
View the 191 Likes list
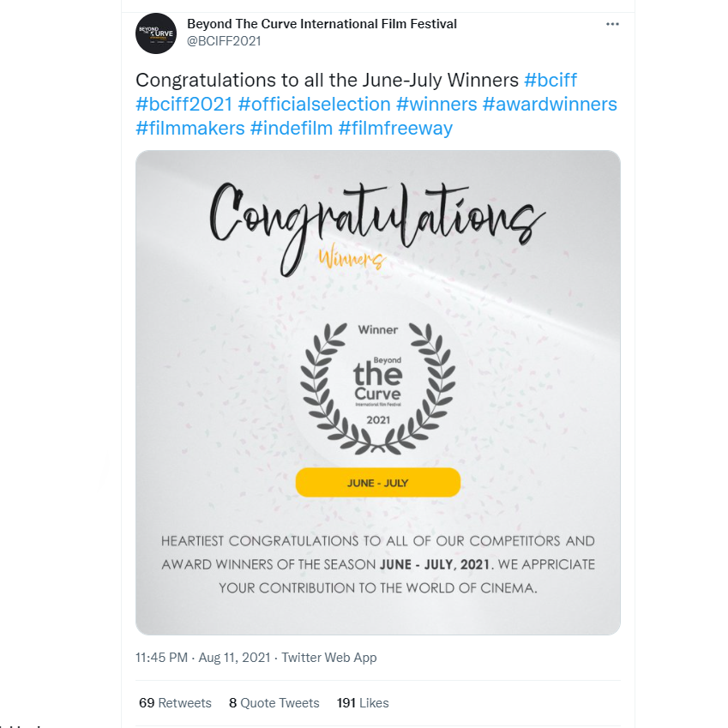[363, 703]
